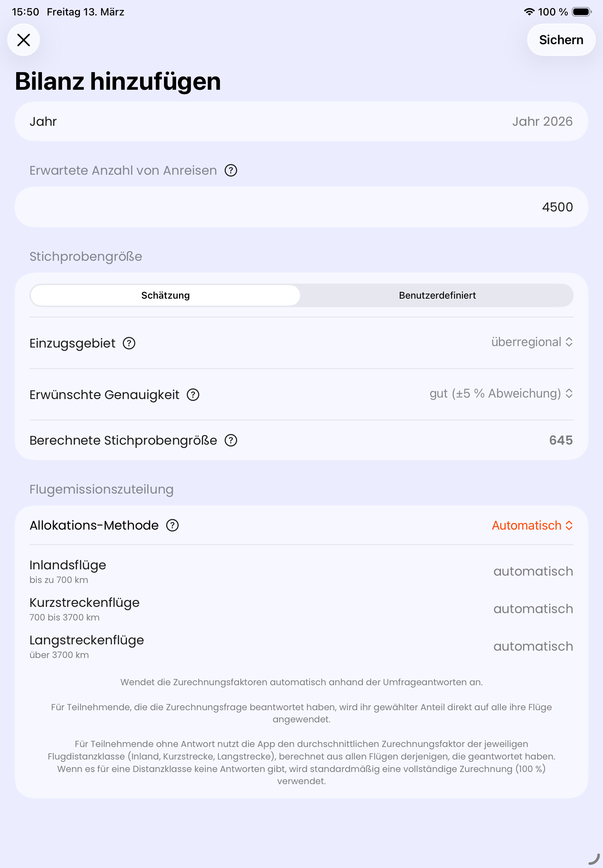Tap the Inlandsflüge automatisch value

[533, 571]
